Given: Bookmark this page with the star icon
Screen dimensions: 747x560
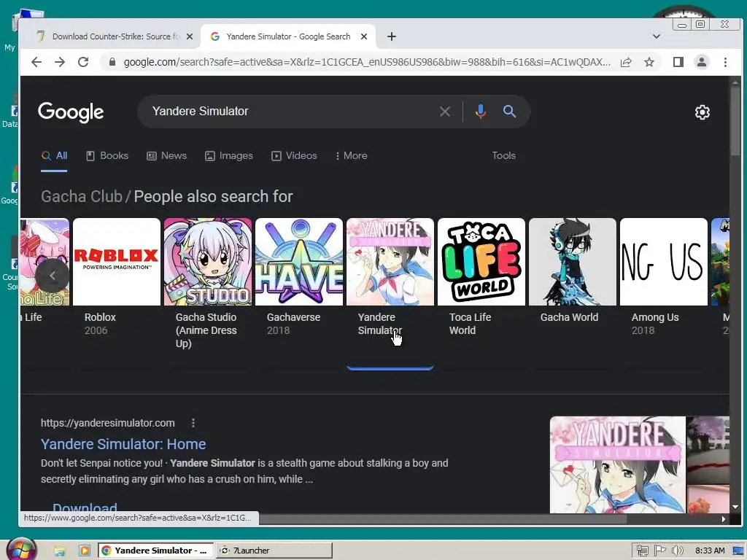Looking at the screenshot, I should (649, 62).
